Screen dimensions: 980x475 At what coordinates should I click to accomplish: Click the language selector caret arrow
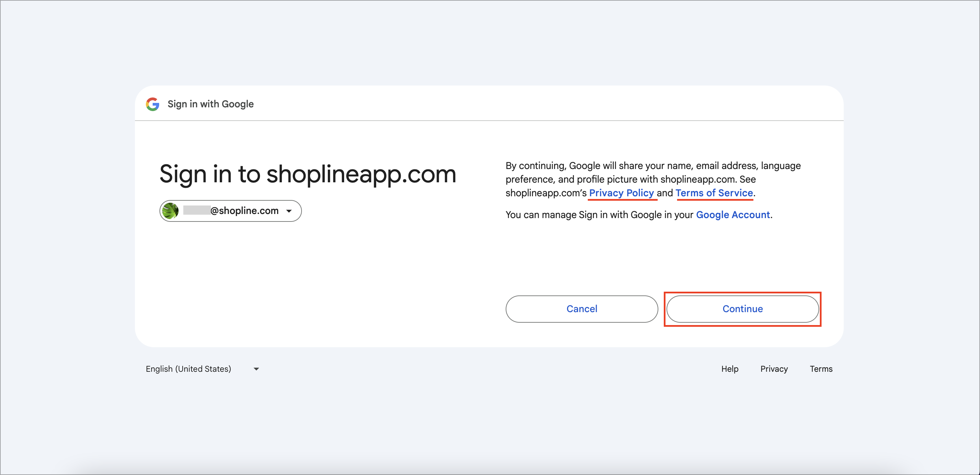pyautogui.click(x=256, y=369)
